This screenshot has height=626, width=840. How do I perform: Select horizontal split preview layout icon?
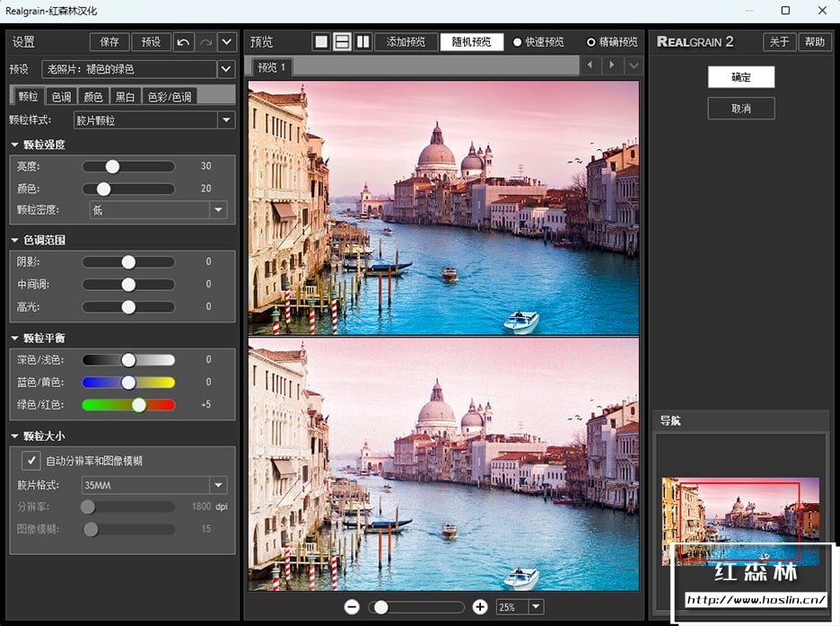tap(342, 42)
